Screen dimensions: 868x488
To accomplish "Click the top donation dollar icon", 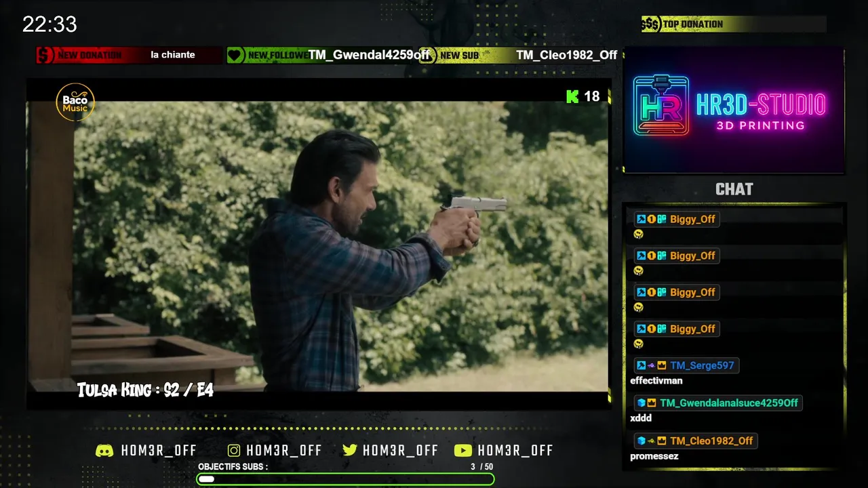I will (x=650, y=24).
